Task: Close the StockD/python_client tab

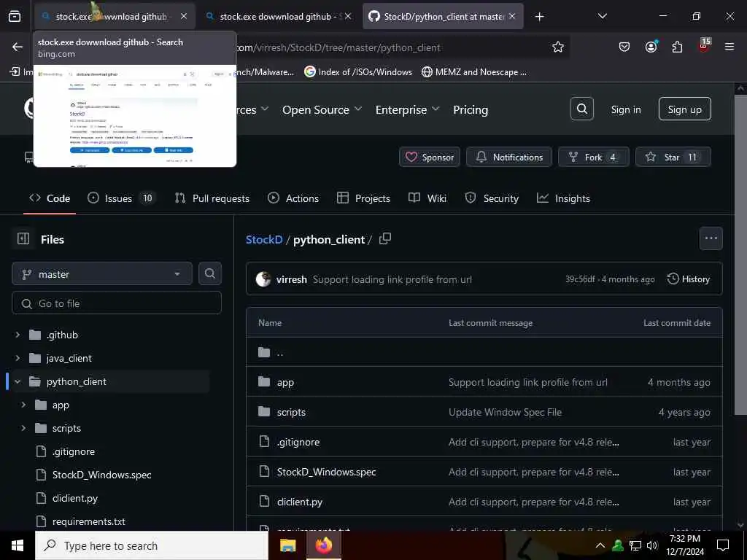Action: (x=512, y=17)
